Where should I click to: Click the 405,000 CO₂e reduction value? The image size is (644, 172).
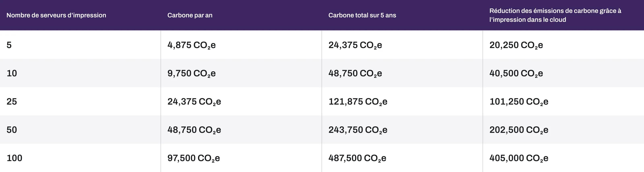(519, 158)
